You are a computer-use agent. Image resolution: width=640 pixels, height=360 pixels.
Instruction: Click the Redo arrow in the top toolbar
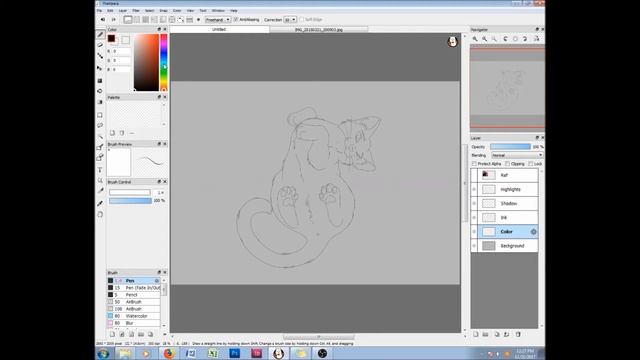coord(113,20)
